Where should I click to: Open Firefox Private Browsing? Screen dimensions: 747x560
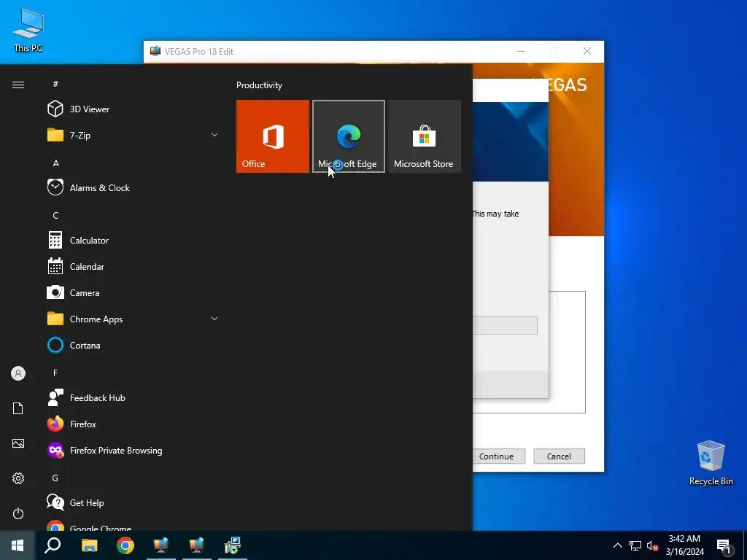coord(133,451)
